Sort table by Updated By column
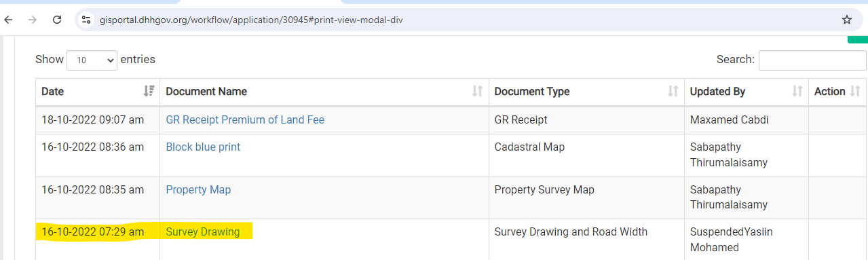 tap(747, 92)
